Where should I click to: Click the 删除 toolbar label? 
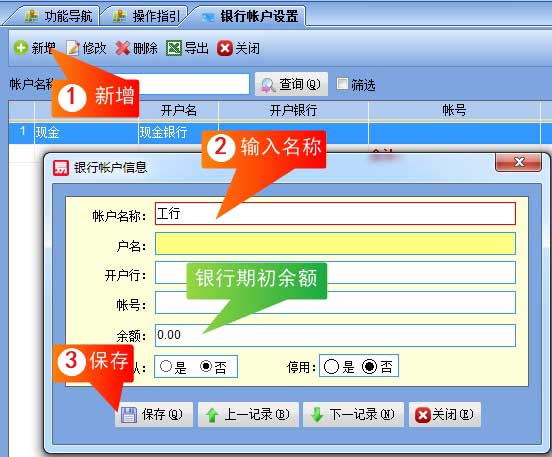coord(145,48)
